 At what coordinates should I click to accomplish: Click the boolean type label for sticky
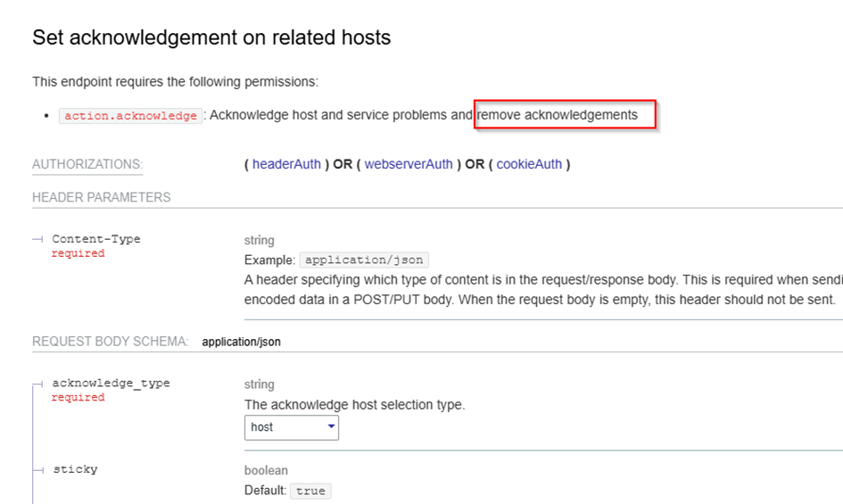[266, 470]
